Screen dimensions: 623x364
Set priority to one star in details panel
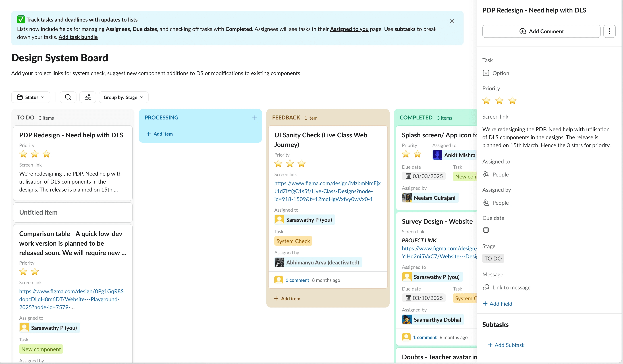point(486,100)
